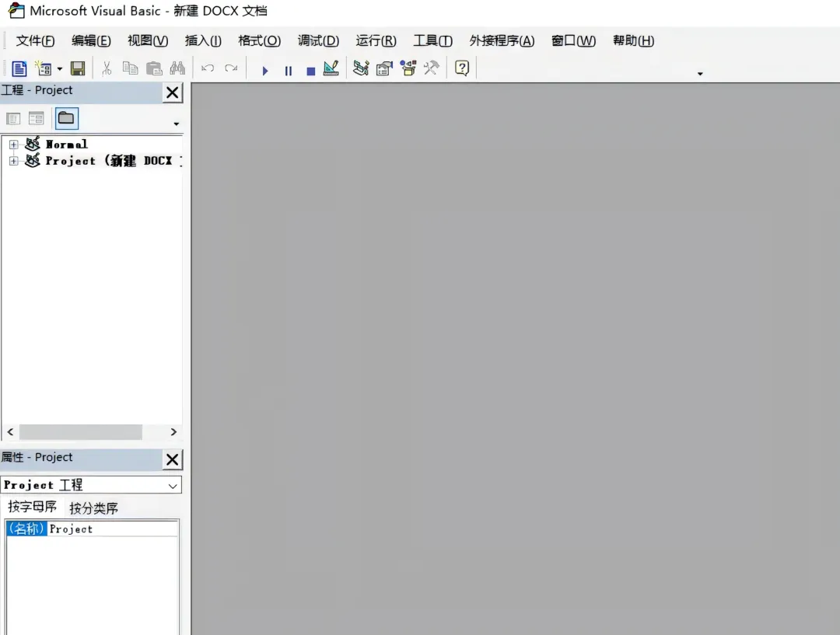Click the Reset stop square icon

(x=310, y=71)
